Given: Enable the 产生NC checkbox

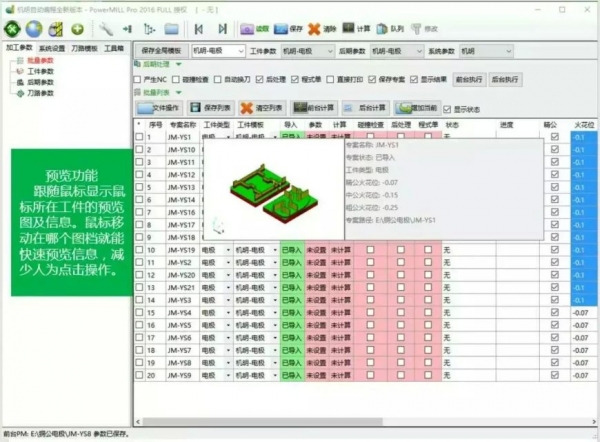Looking at the screenshot, I should pyautogui.click(x=137, y=80).
